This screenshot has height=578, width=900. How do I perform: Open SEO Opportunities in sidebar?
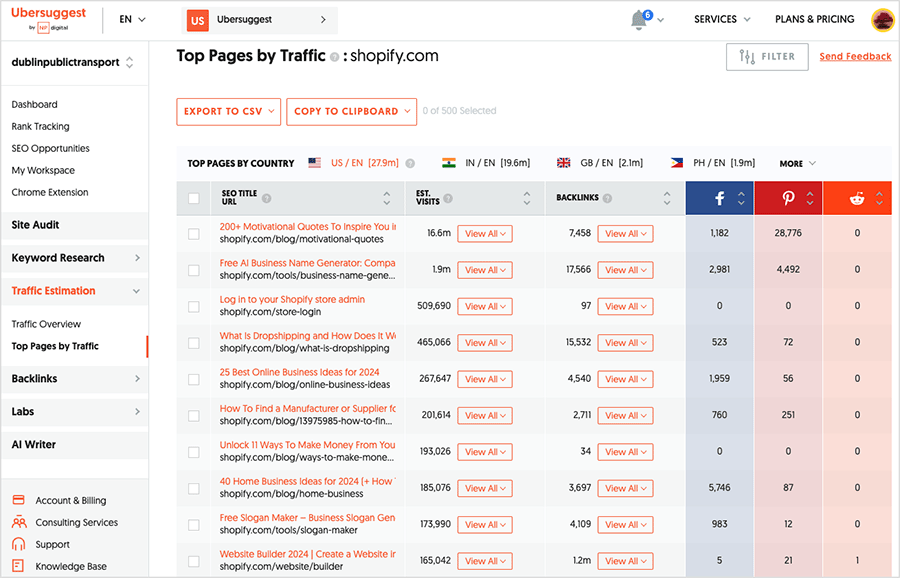point(51,148)
